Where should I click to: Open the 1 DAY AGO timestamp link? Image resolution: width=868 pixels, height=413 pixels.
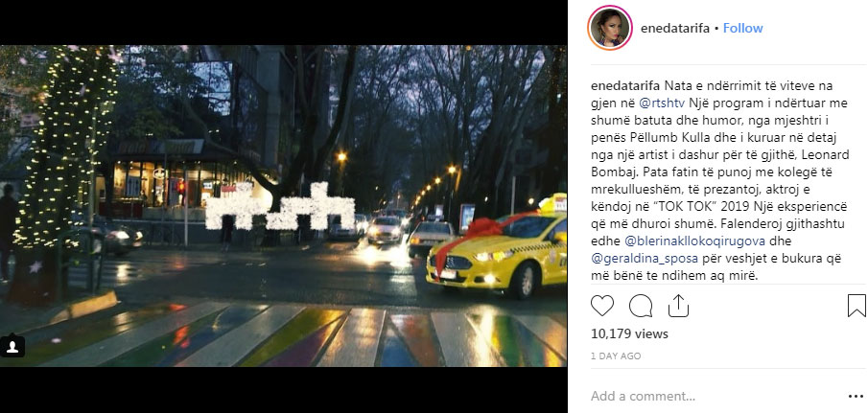click(616, 356)
